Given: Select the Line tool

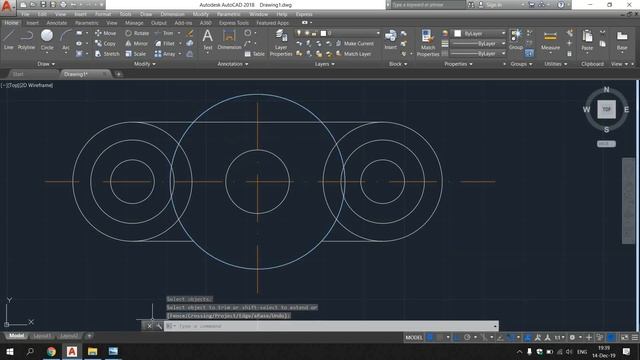Looking at the screenshot, I should (9, 40).
